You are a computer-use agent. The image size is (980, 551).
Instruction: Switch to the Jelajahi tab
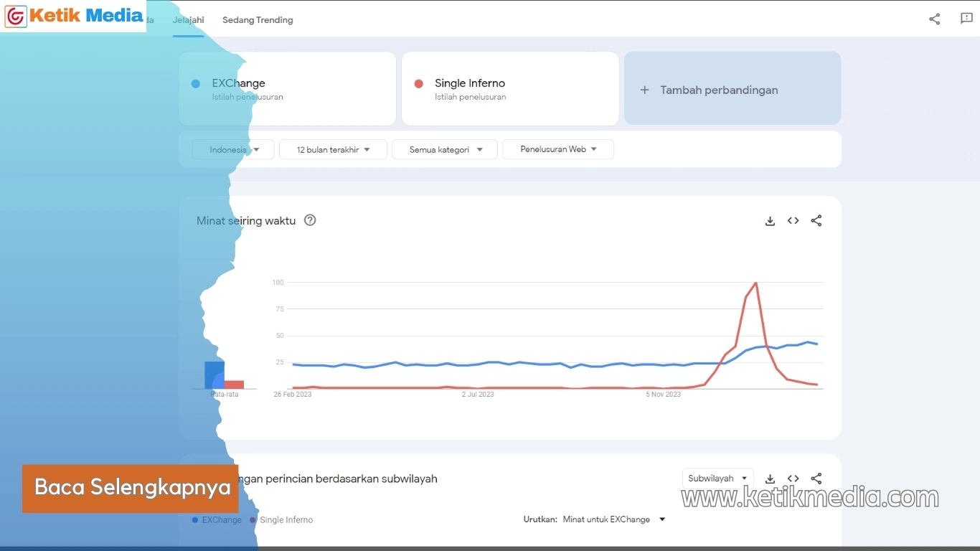tap(188, 20)
